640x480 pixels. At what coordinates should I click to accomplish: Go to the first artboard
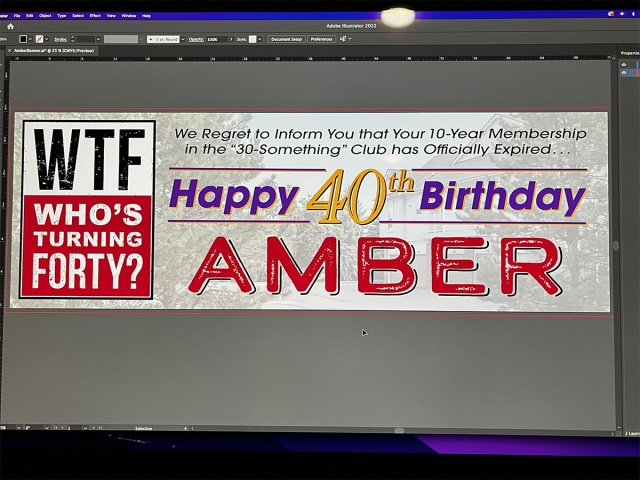pos(56,428)
